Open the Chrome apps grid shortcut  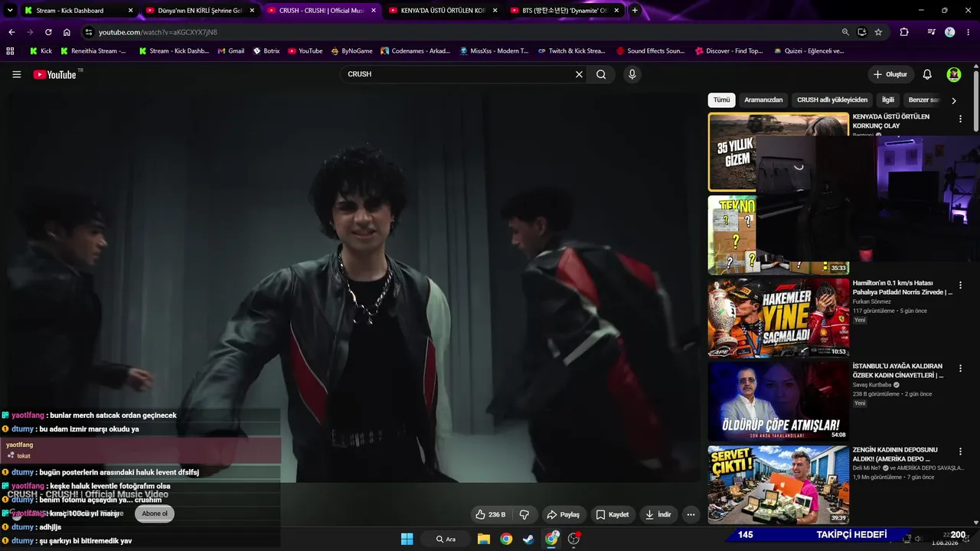pos(10,51)
